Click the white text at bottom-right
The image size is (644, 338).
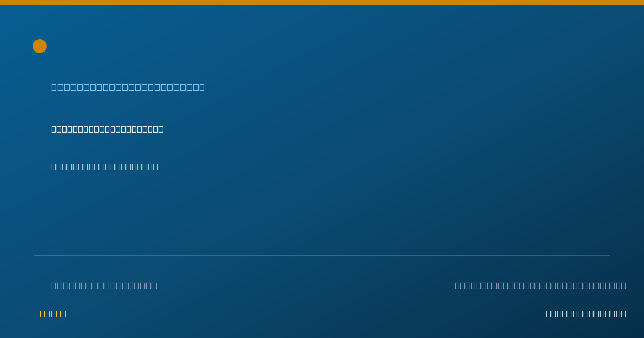click(586, 313)
